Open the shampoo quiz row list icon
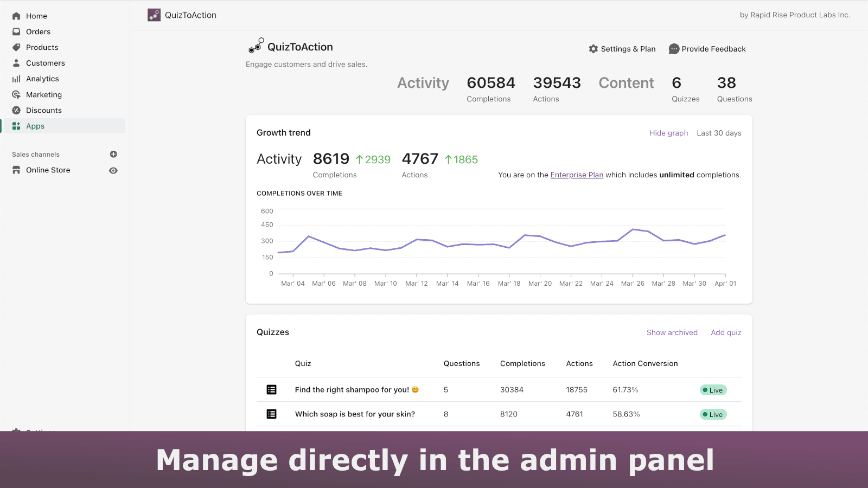The height and width of the screenshot is (488, 868). point(272,390)
